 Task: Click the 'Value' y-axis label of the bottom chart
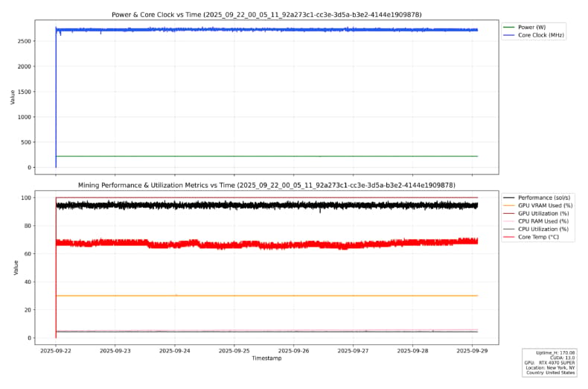[16, 268]
